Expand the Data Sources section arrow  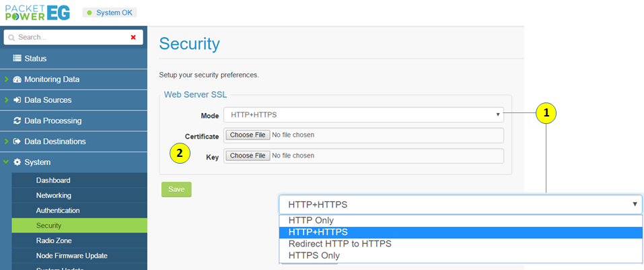(6, 100)
